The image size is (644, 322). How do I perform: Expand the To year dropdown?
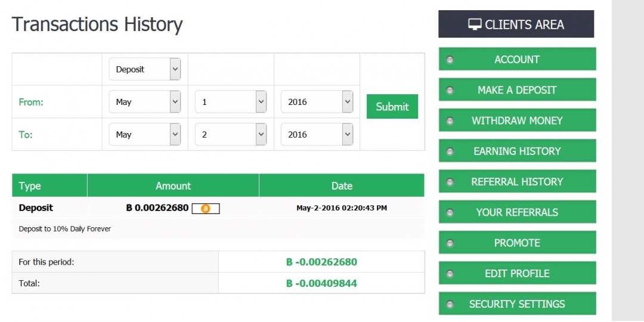(x=317, y=135)
